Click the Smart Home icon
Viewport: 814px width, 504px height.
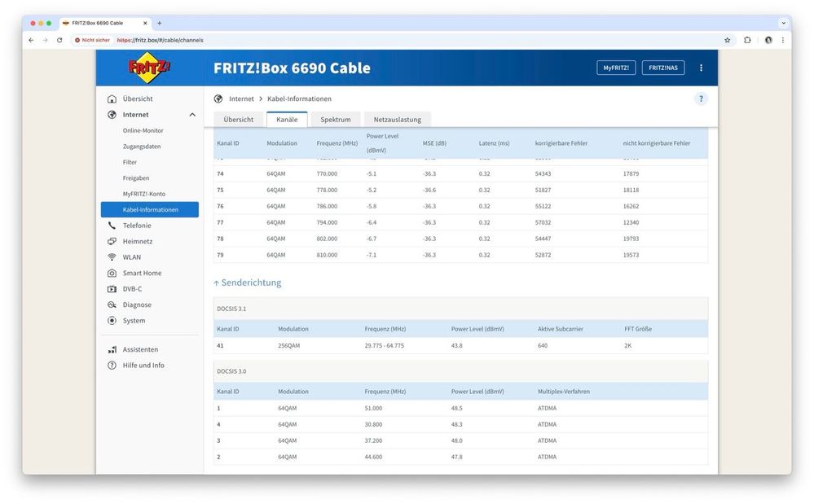tap(112, 273)
